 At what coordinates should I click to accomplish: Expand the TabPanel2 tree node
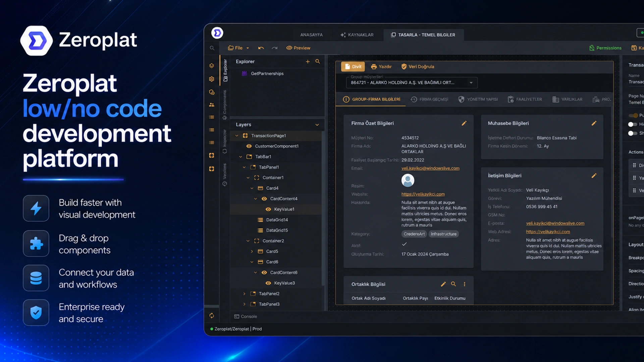pos(244,294)
